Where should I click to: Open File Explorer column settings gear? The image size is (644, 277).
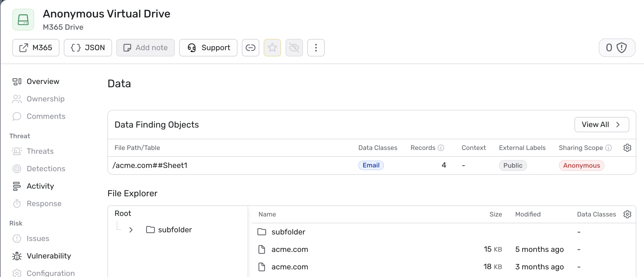(627, 214)
